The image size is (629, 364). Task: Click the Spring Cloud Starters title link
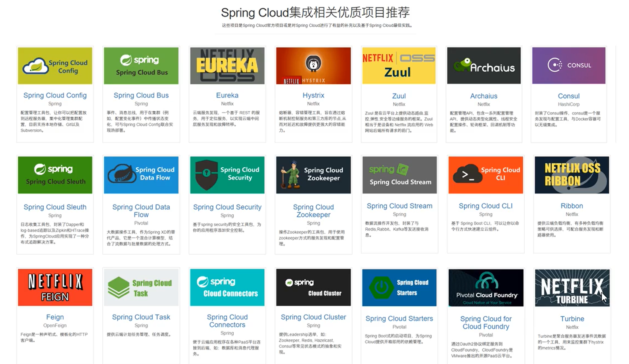point(399,319)
